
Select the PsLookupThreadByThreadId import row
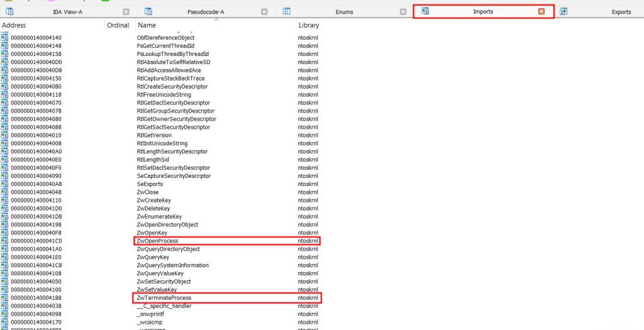(172, 54)
